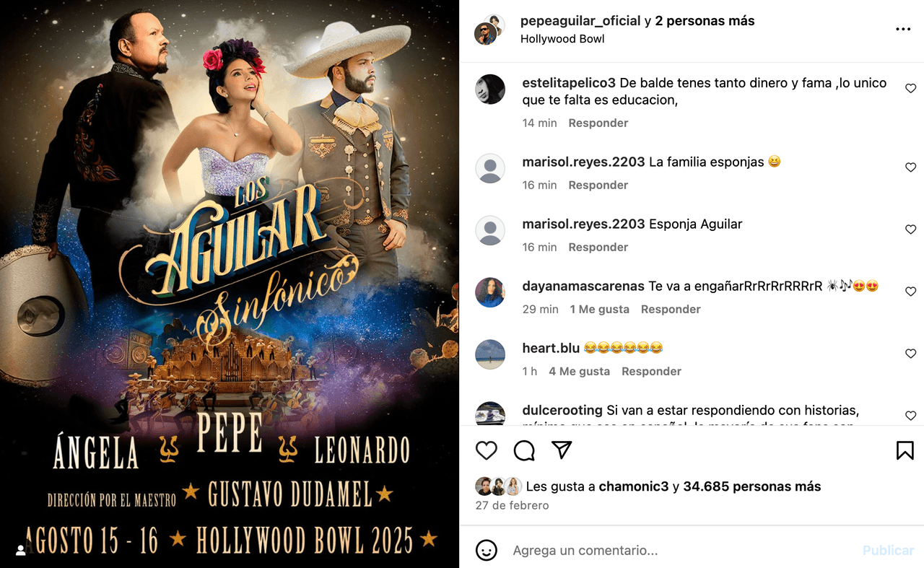This screenshot has width=924, height=568.
Task: Like dayanamascarenas's comment
Action: (x=910, y=292)
